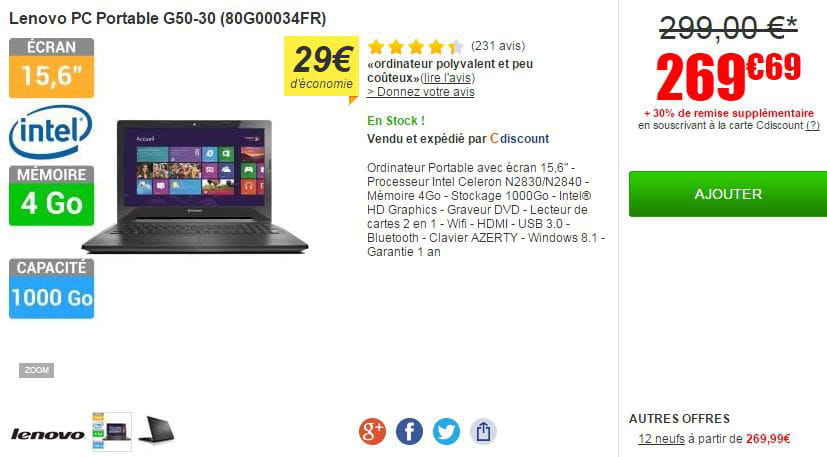Open the generic share icon
The image size is (827, 457).
[483, 431]
